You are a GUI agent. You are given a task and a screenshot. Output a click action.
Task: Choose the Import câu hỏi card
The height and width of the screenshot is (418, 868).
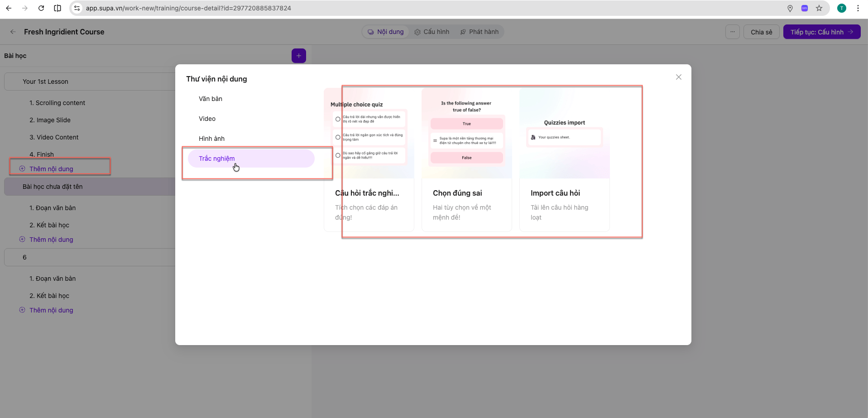click(x=565, y=160)
